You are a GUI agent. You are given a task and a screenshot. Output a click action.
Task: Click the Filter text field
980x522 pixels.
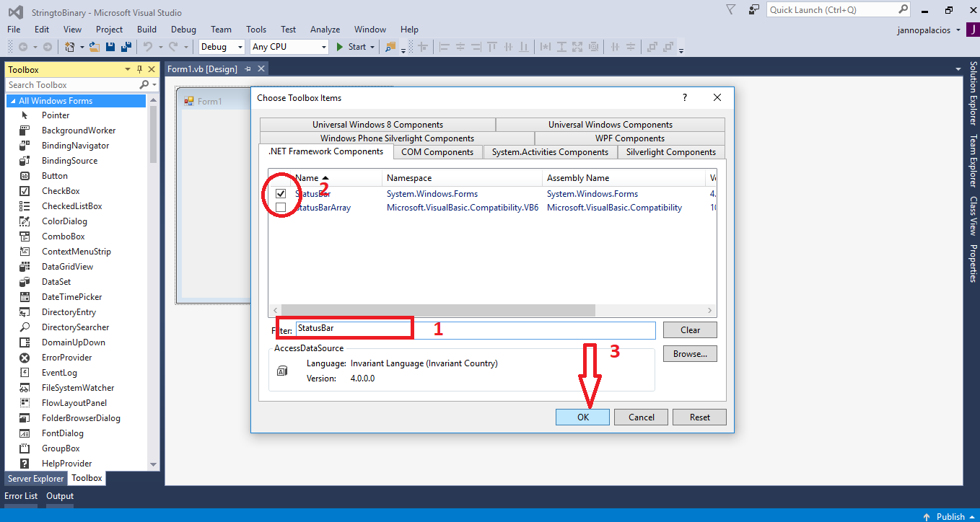475,329
